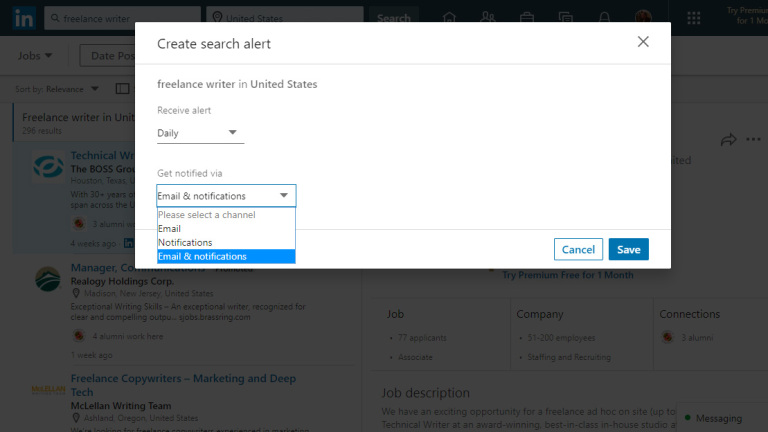
Task: Click the Search button in header
Action: (x=393, y=18)
